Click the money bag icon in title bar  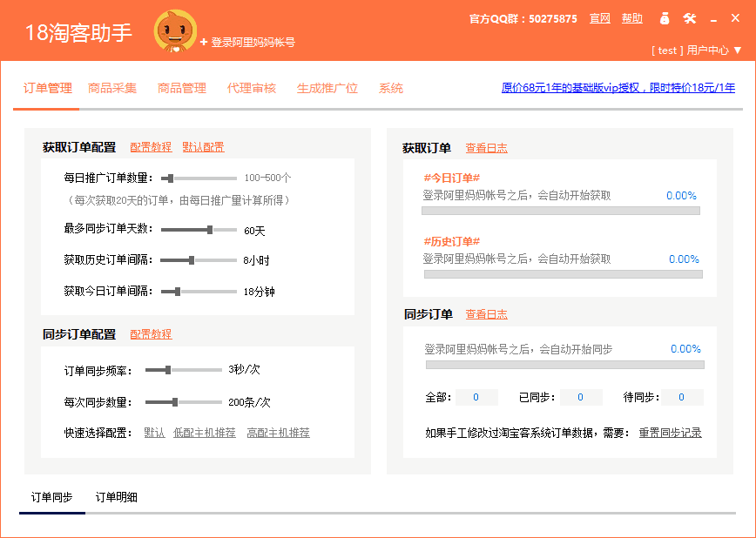point(665,18)
